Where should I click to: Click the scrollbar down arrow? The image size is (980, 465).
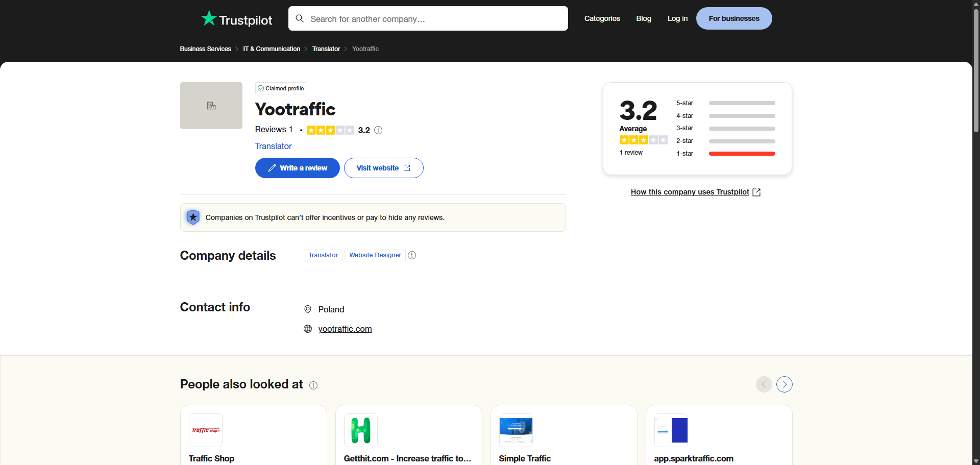(976, 461)
